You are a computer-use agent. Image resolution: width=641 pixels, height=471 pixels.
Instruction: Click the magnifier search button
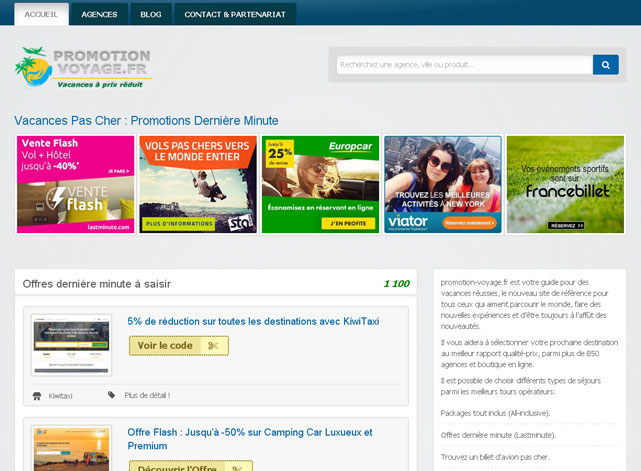tap(605, 65)
